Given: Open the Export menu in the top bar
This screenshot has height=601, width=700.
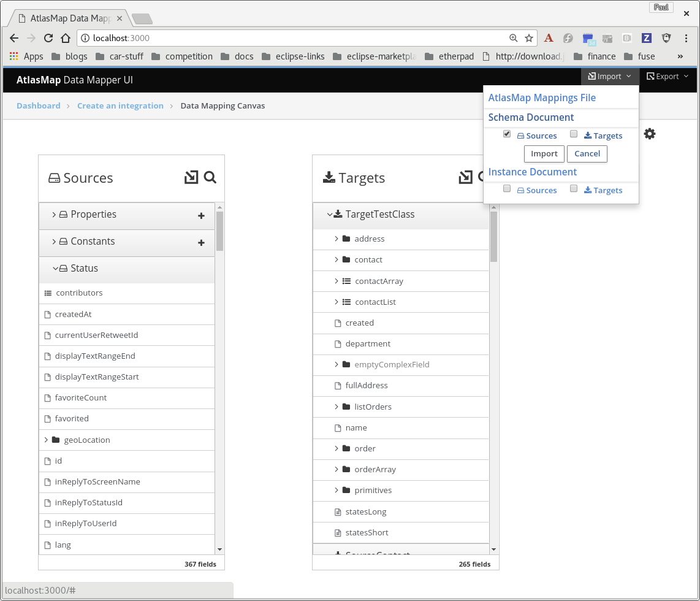Looking at the screenshot, I should coord(667,76).
